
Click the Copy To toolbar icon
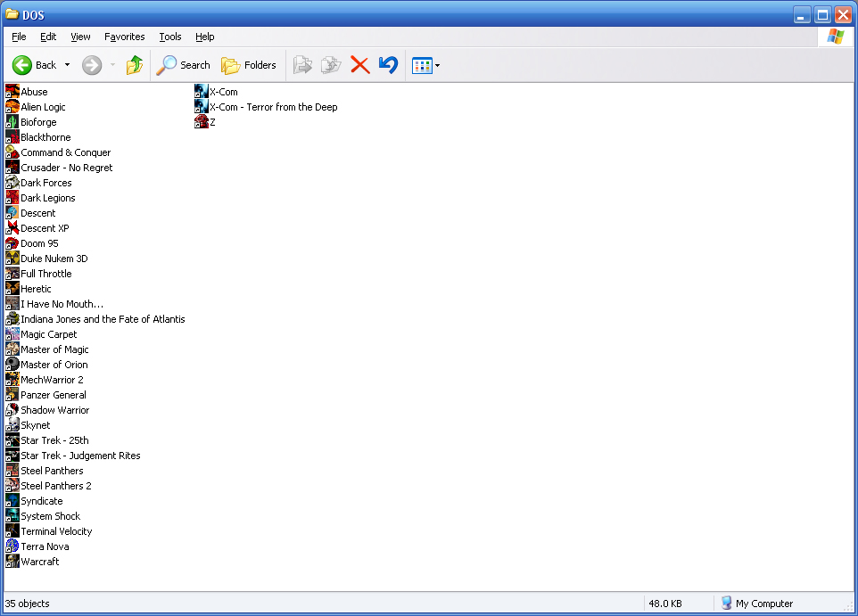[331, 65]
